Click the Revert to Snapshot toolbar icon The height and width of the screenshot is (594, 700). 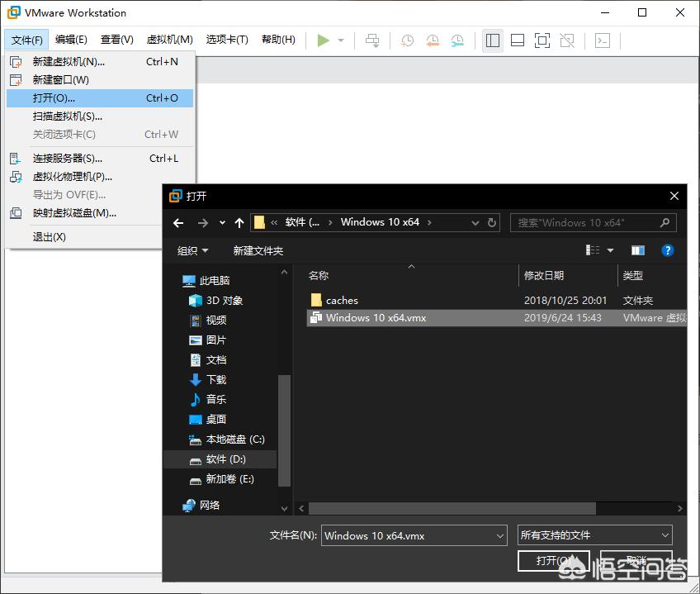click(x=433, y=40)
